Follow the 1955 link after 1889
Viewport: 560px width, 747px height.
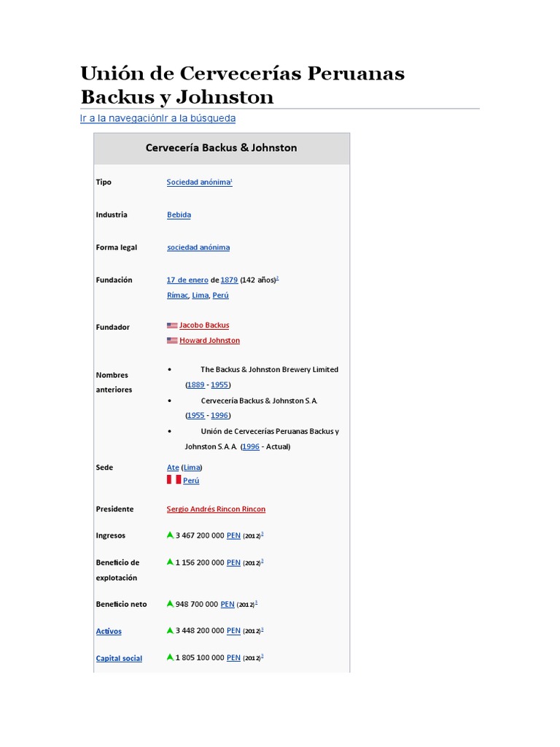pos(219,385)
